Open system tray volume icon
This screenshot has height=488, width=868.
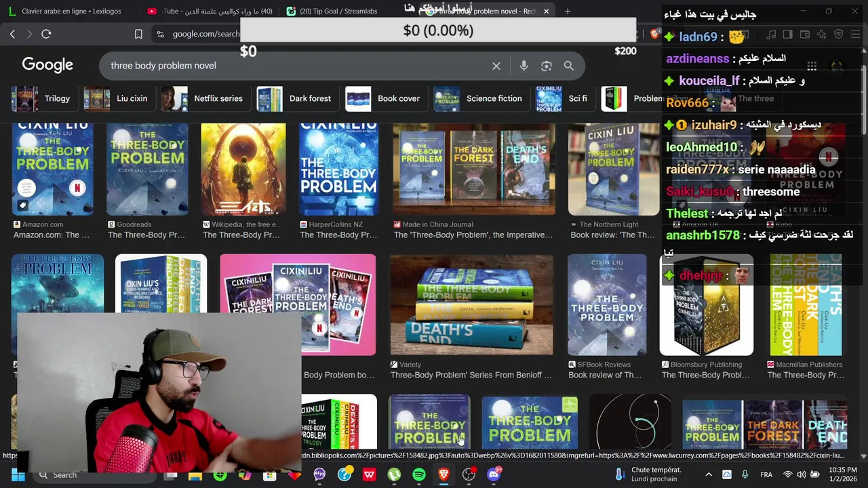pos(801,475)
